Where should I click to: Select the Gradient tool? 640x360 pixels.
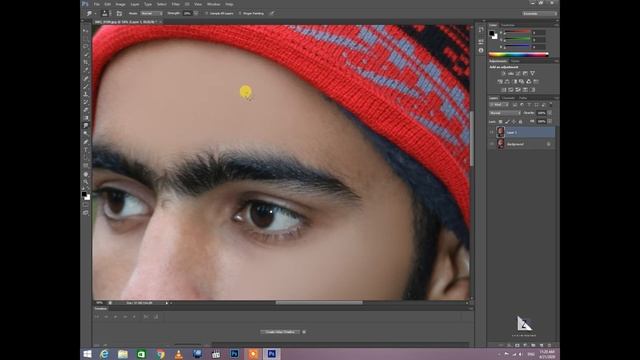(x=86, y=118)
